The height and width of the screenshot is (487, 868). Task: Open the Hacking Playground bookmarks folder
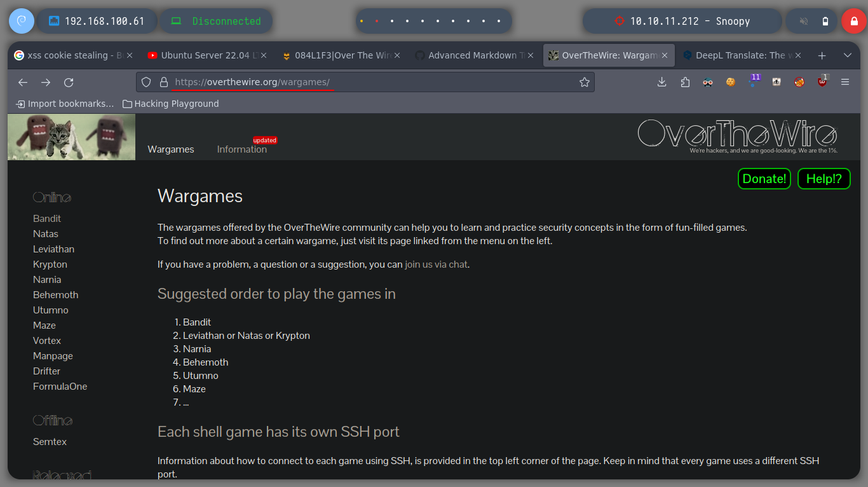[170, 104]
